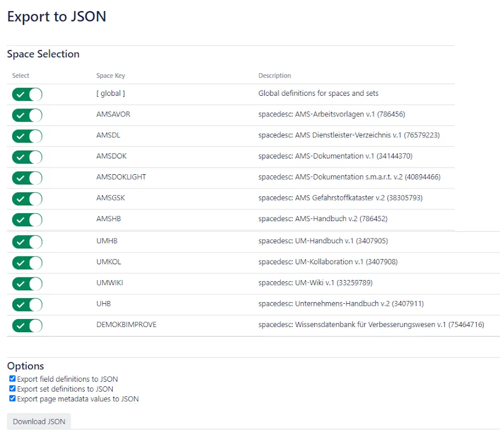The width and height of the screenshot is (500, 448).
Task: Toggle the UHB space switch
Action: pyautogui.click(x=27, y=305)
